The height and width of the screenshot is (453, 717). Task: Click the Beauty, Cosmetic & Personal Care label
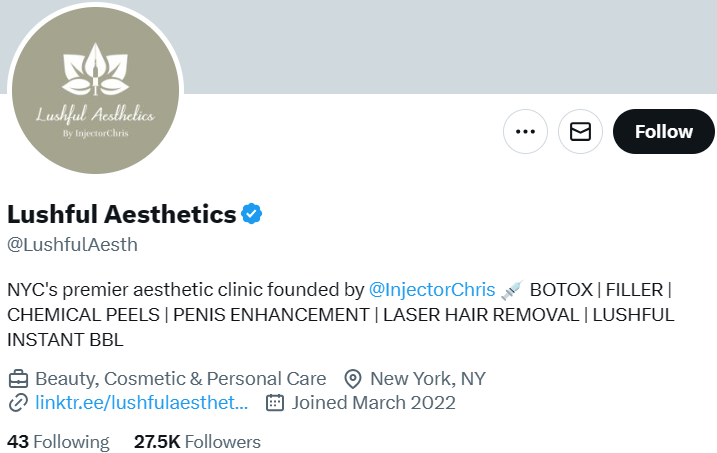181,379
